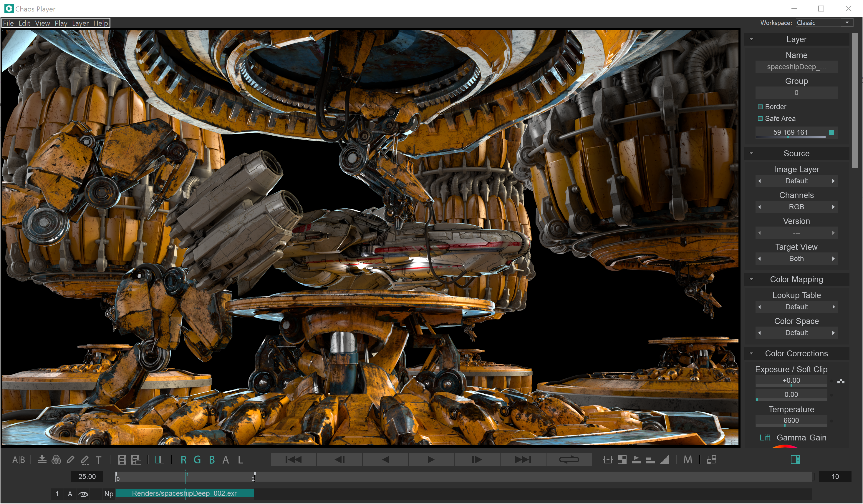Adjust the Exposure +0.00 slider
863x504 pixels.
[x=791, y=381]
